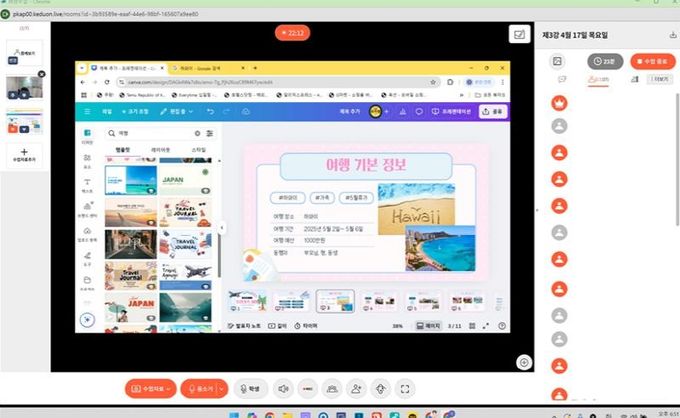The height and width of the screenshot is (418, 680).
Task: Select the 화이트보드 thumbnail in left sidebar
Action: (25, 54)
